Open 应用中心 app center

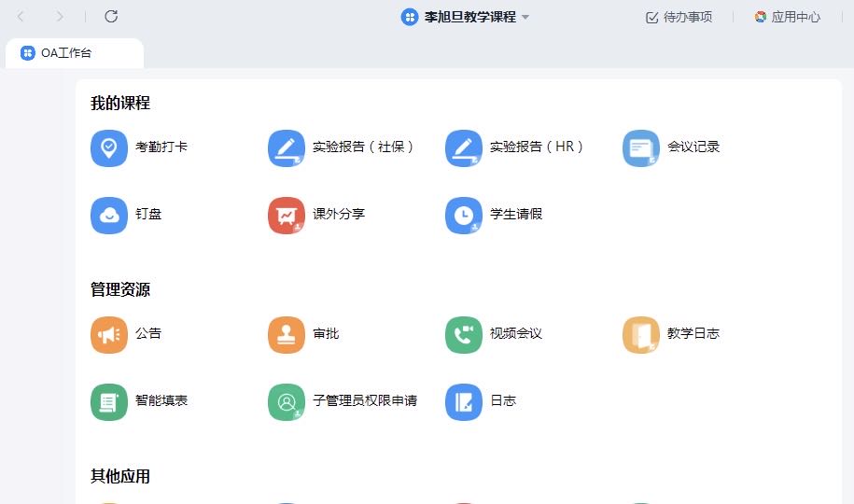click(787, 17)
